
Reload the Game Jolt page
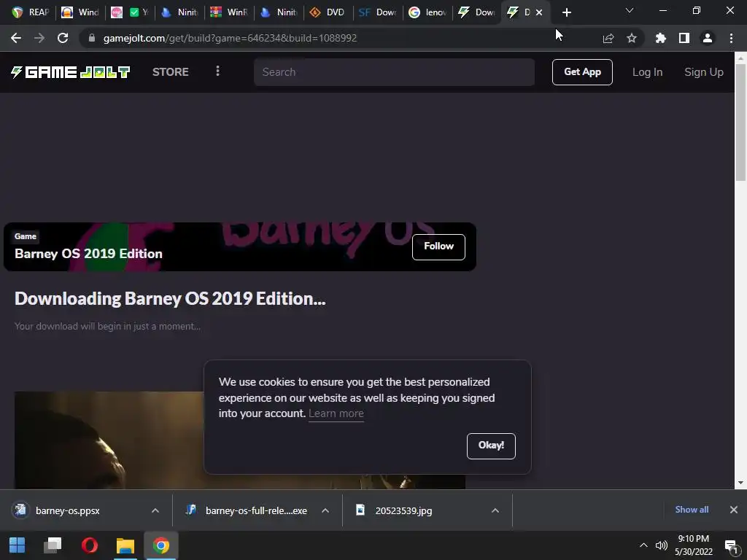pyautogui.click(x=63, y=38)
